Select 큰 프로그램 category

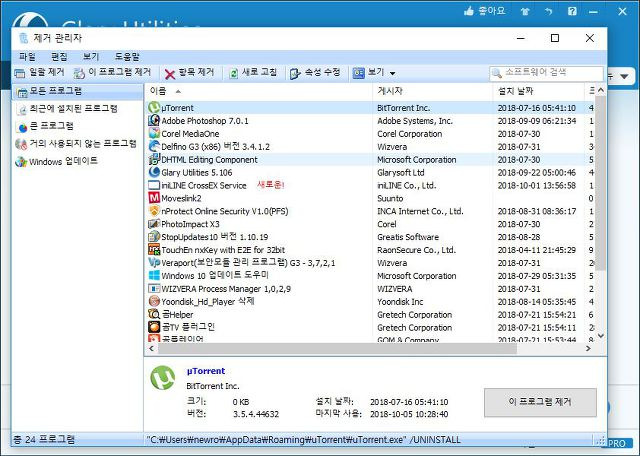[x=52, y=126]
